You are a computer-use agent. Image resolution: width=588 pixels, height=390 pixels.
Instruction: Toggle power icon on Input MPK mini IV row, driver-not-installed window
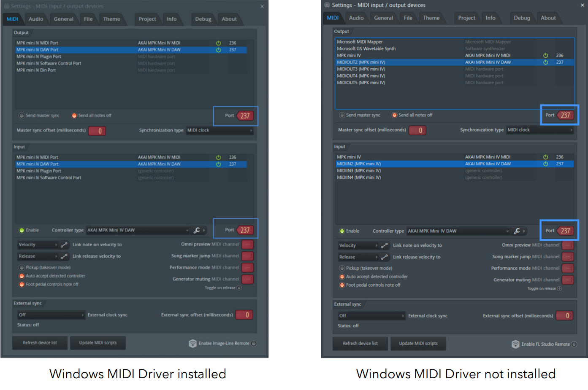tap(545, 157)
